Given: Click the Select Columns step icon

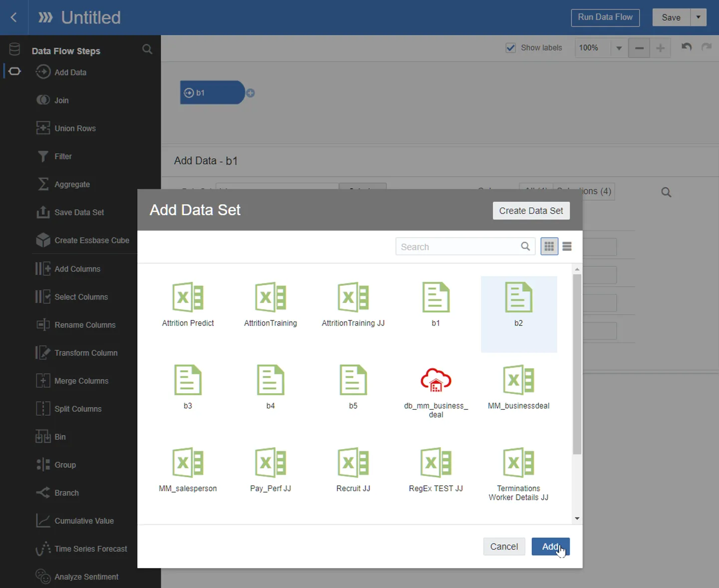Looking at the screenshot, I should (43, 296).
